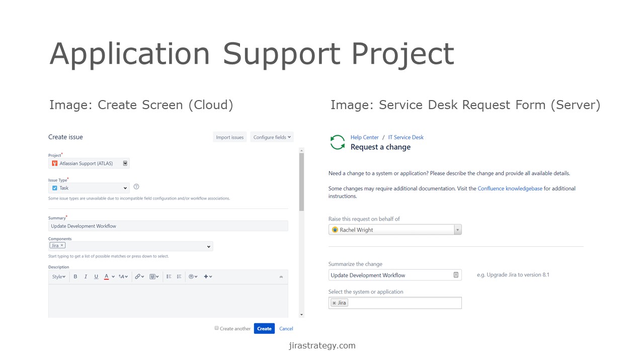Open the plus insert-more menu
The image size is (644, 362).
(x=208, y=277)
